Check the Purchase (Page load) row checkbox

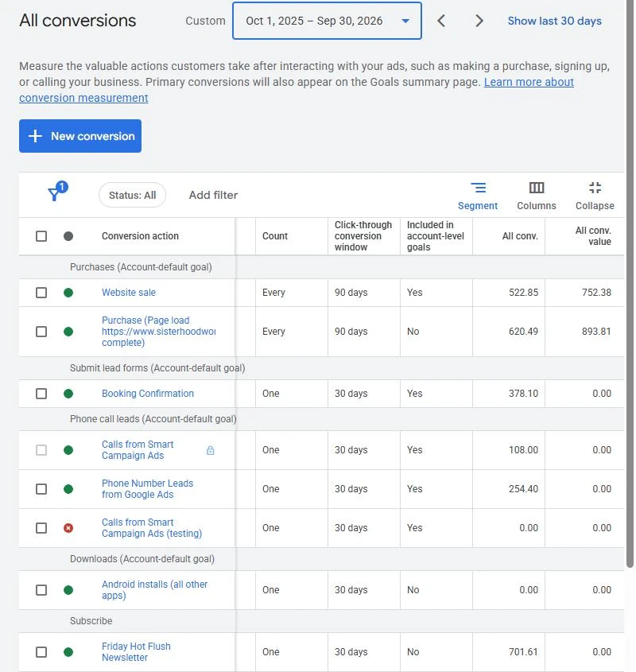point(41,332)
